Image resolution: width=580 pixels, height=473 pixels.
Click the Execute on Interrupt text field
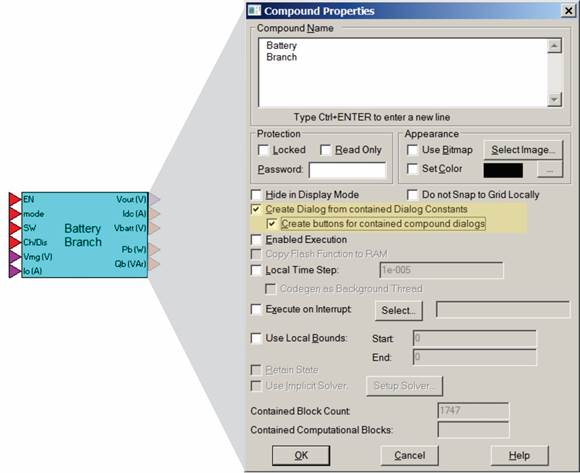click(503, 310)
